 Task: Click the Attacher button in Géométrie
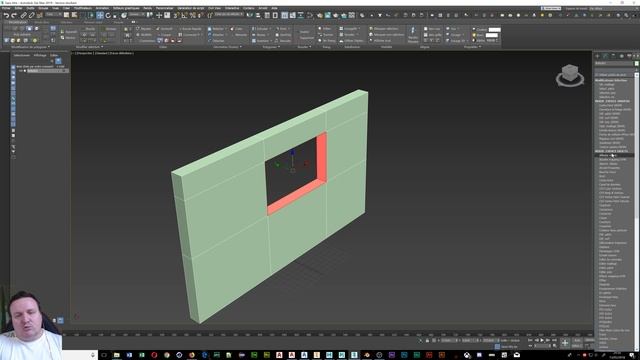click(216, 35)
